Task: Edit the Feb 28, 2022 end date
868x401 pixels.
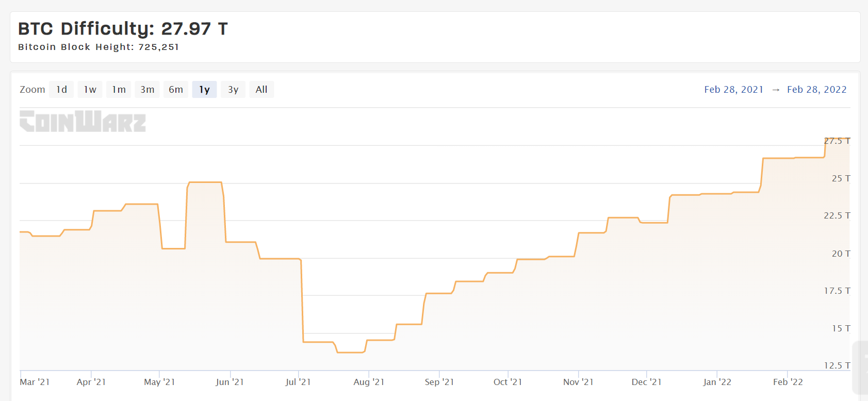Action: [816, 90]
